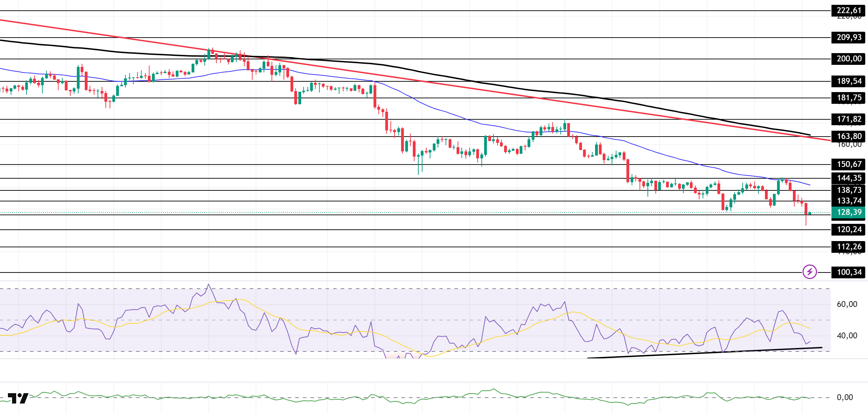Select the 181,75 price level label

pyautogui.click(x=849, y=98)
